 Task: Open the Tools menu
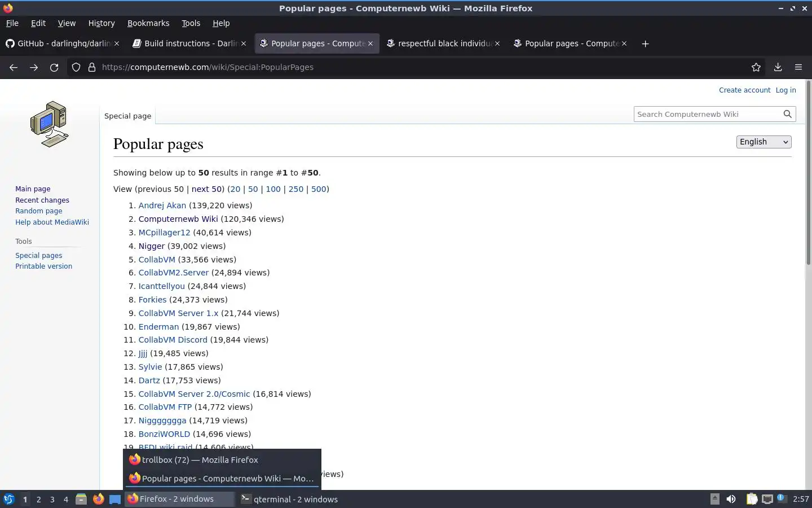click(x=191, y=23)
